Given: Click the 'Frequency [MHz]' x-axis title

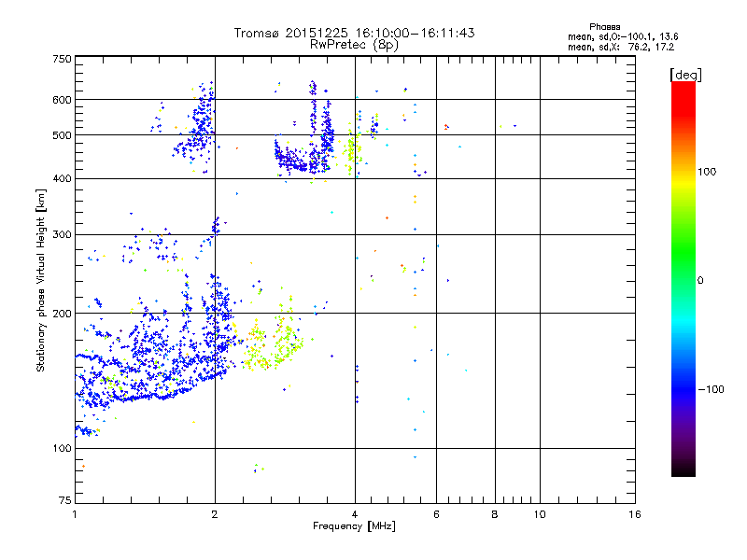Looking at the screenshot, I should (354, 526).
